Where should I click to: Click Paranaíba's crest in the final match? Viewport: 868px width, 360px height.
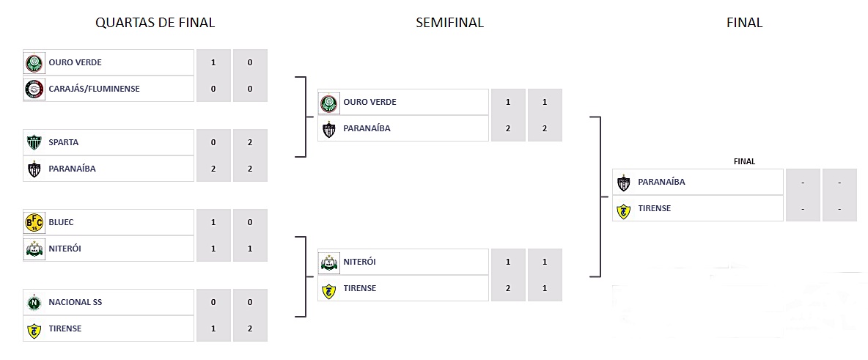[624, 182]
